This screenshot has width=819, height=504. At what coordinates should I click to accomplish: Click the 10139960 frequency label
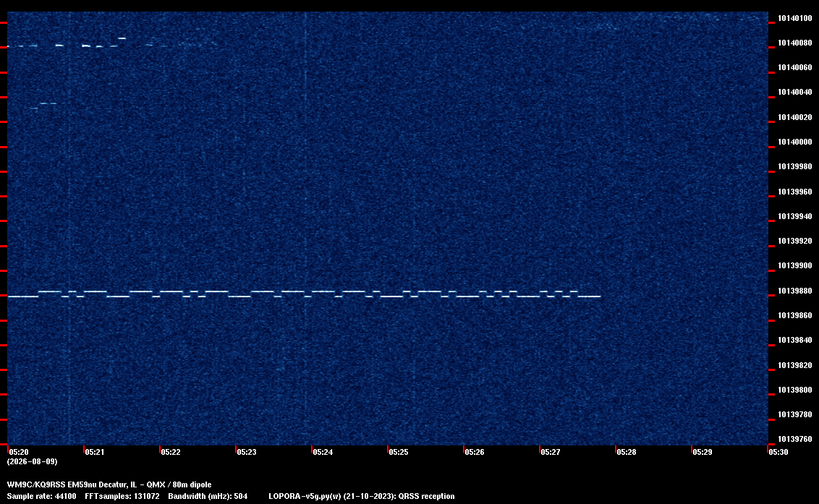click(795, 192)
